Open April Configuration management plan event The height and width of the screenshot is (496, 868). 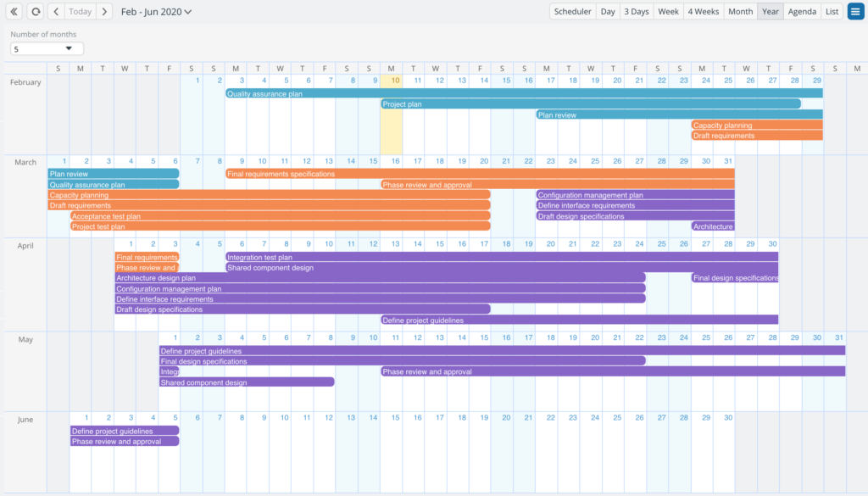click(380, 288)
